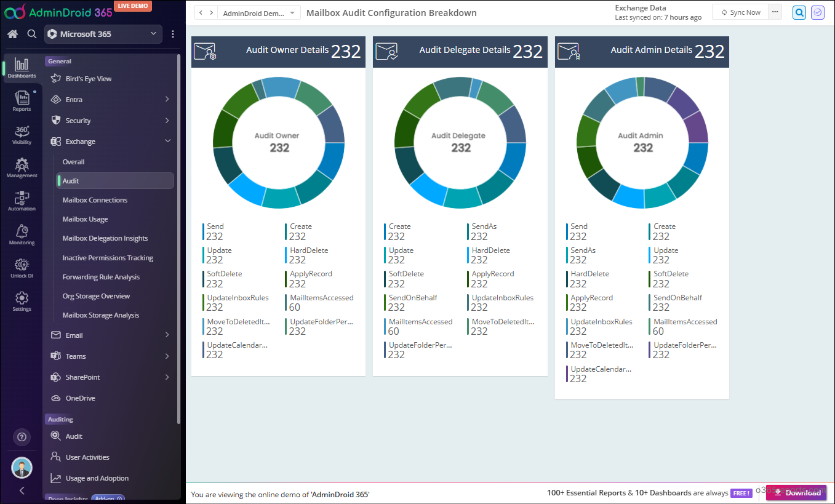
Task: Expand the SharePoint menu group
Action: pyautogui.click(x=110, y=377)
